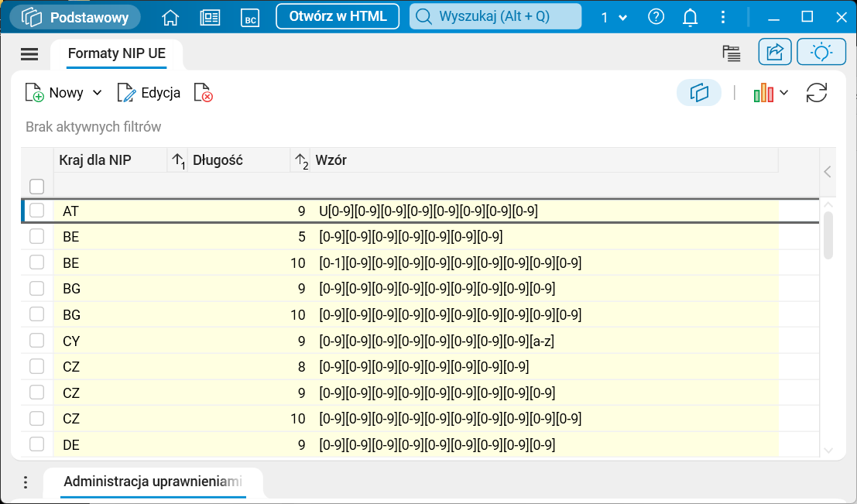The width and height of the screenshot is (857, 504).
Task: Delete the record with the red X document icon
Action: pos(203,93)
